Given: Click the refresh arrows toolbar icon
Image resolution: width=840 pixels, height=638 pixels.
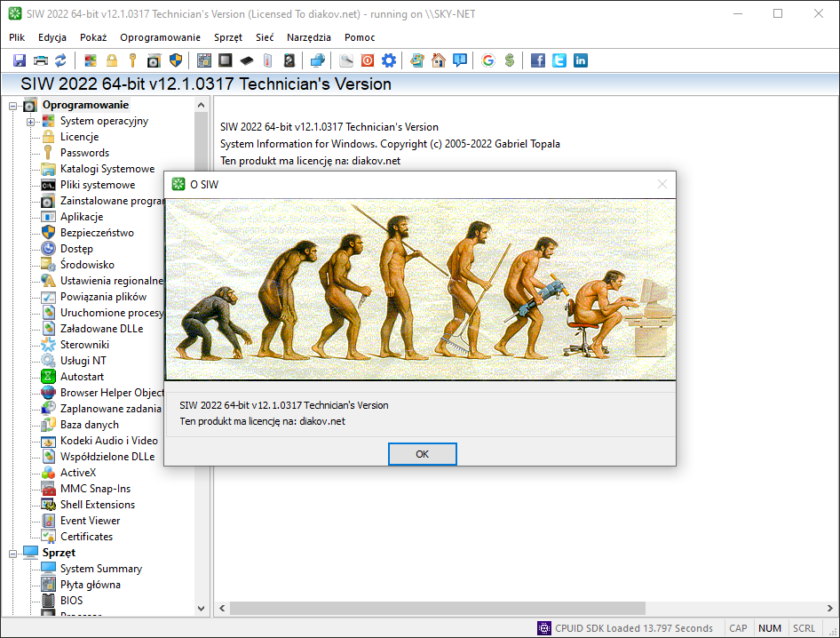Looking at the screenshot, I should pyautogui.click(x=61, y=60).
